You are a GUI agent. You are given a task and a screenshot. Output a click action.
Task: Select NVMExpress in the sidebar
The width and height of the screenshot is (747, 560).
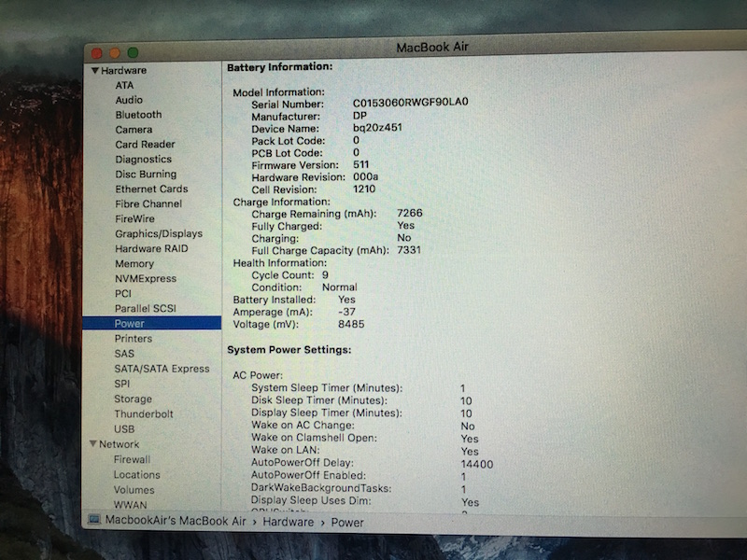146,278
